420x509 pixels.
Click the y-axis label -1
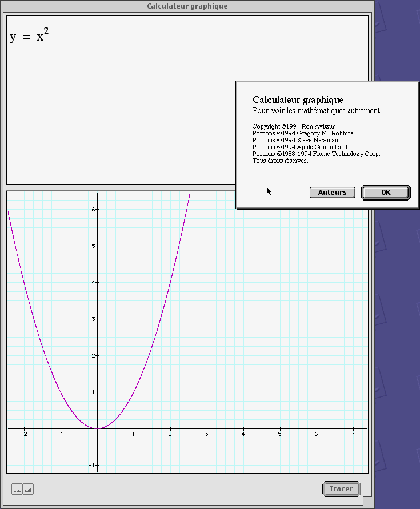coord(92,465)
